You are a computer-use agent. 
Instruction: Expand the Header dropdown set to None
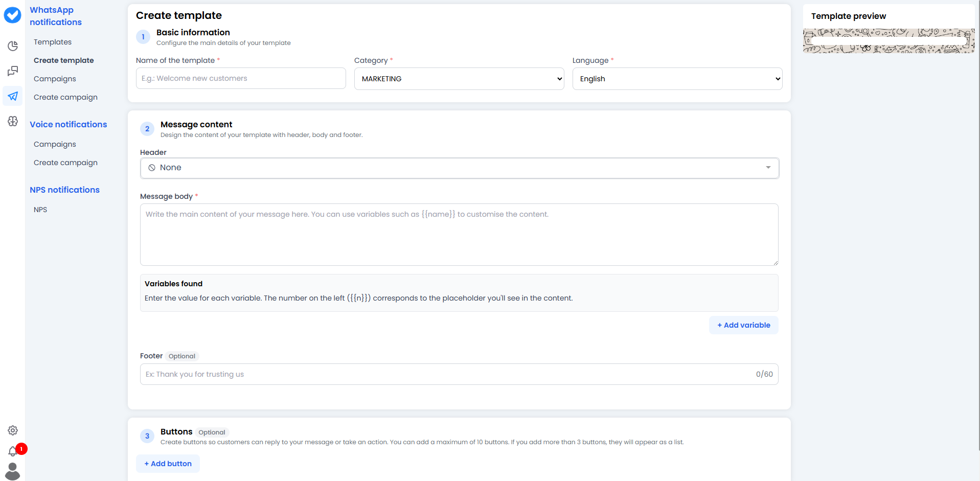click(459, 168)
